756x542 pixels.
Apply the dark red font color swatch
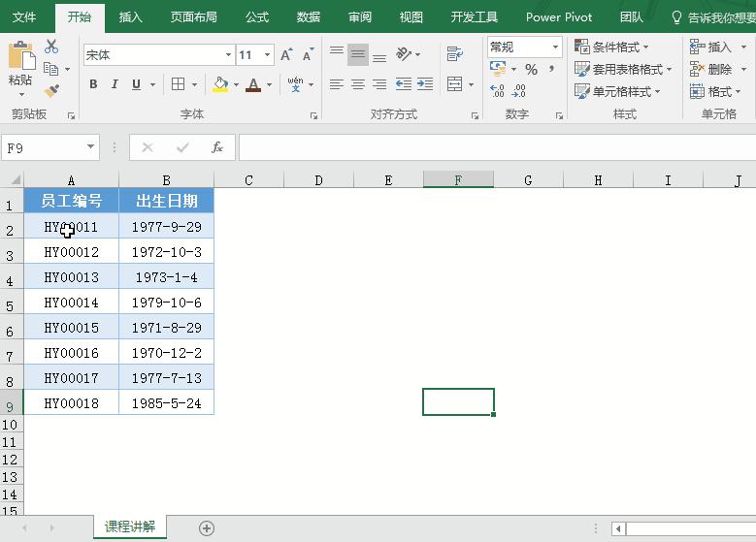coord(253,84)
